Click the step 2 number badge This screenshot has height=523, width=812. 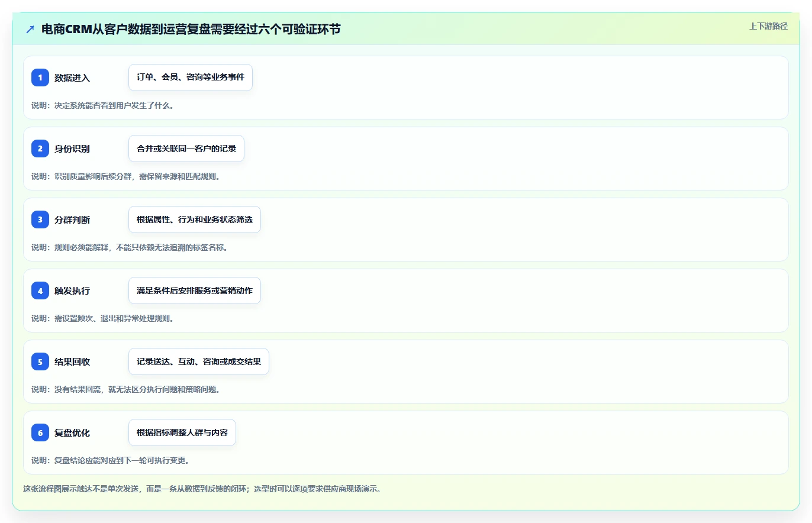(x=40, y=148)
